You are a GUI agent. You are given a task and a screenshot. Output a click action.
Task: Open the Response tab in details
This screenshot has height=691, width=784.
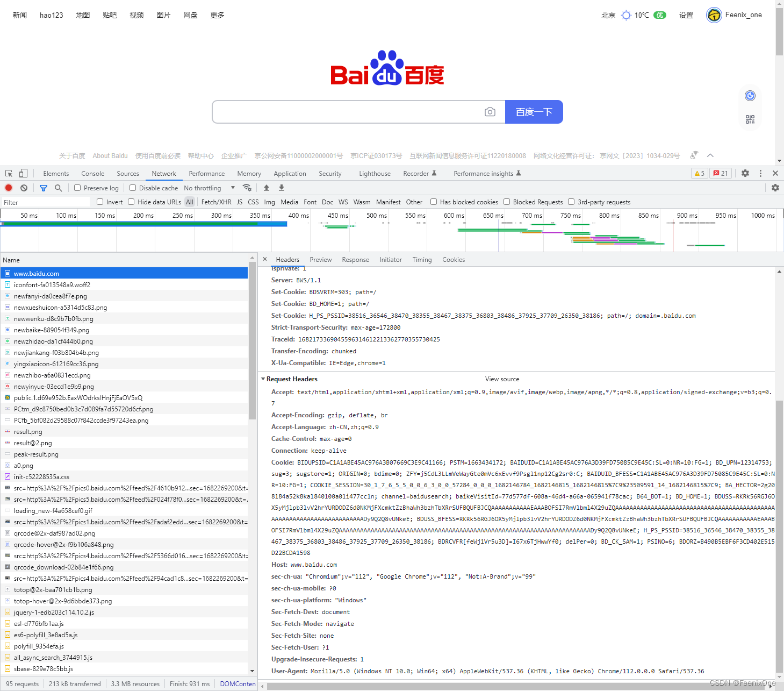coord(356,260)
